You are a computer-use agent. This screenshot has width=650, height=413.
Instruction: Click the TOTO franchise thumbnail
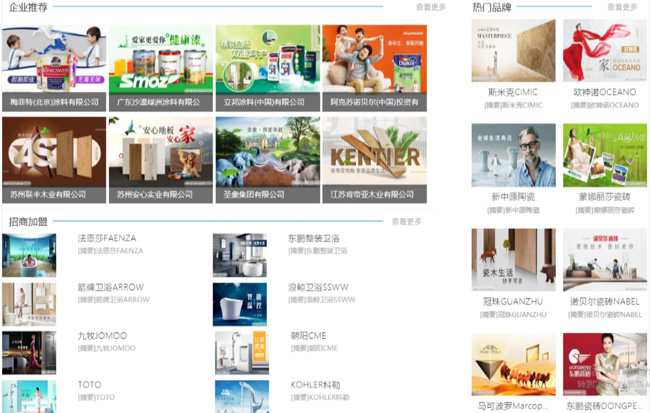click(x=29, y=396)
